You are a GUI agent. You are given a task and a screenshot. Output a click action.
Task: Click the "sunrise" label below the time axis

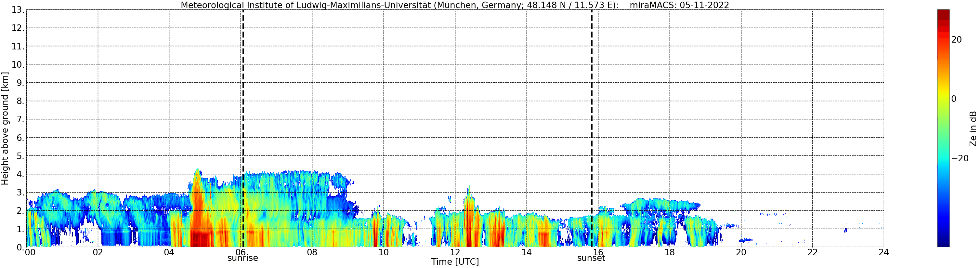pyautogui.click(x=243, y=258)
